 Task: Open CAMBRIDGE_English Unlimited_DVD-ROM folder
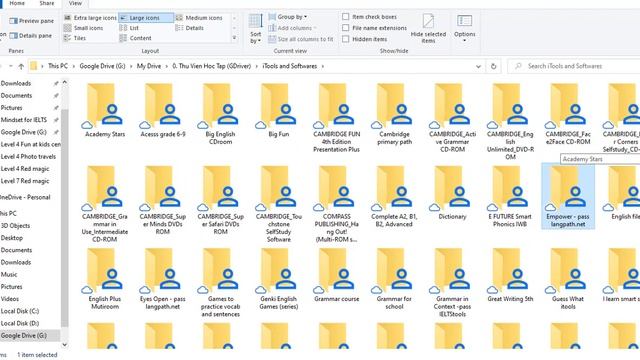pos(510,121)
